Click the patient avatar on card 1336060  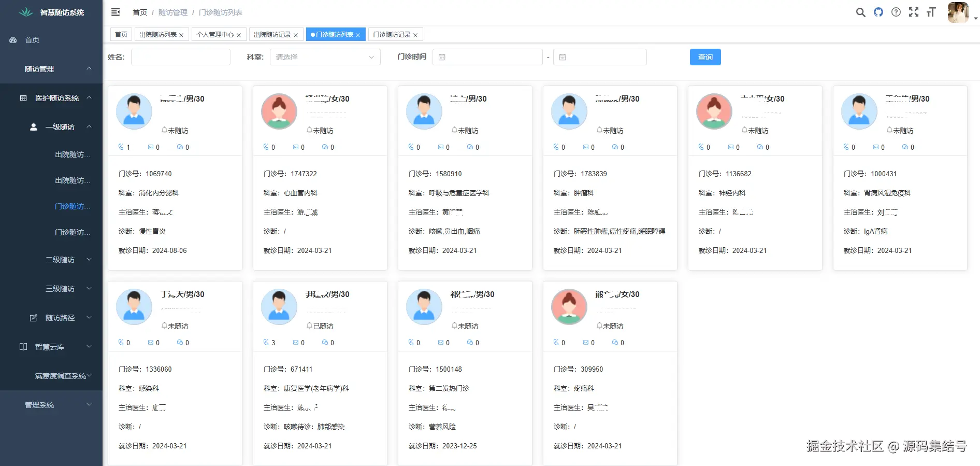point(134,307)
